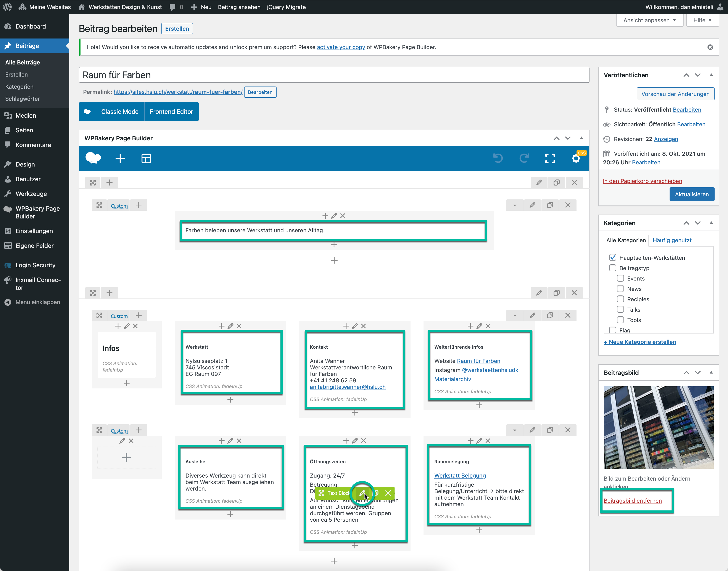Open the page settings gear with CSS badge
728x571 pixels.
pos(576,158)
